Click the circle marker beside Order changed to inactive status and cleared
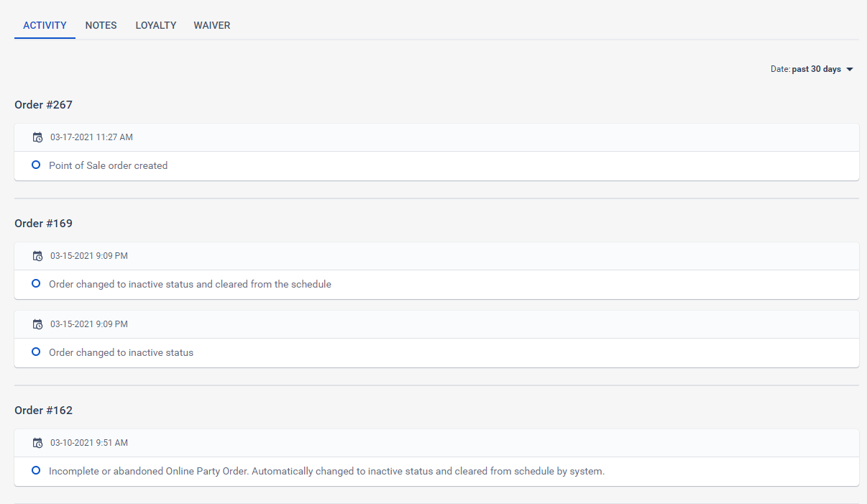Viewport: 867px width, 504px height. click(36, 284)
